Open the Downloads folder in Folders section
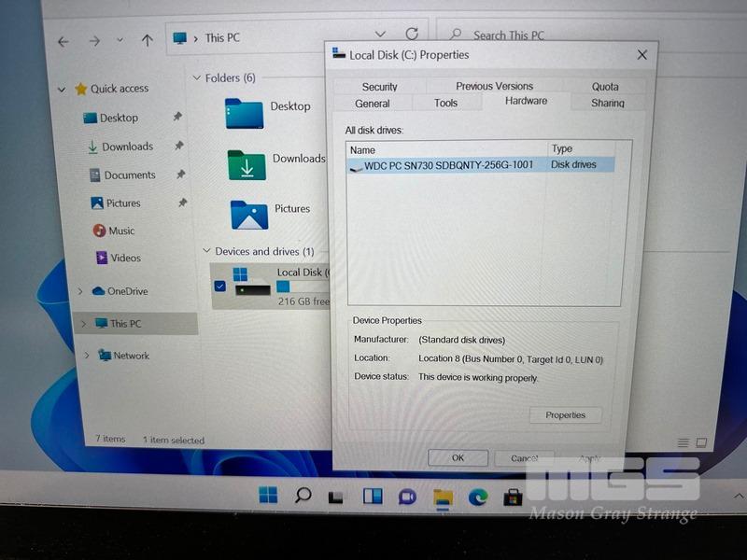Viewport: 747px width, 560px height. 247,165
